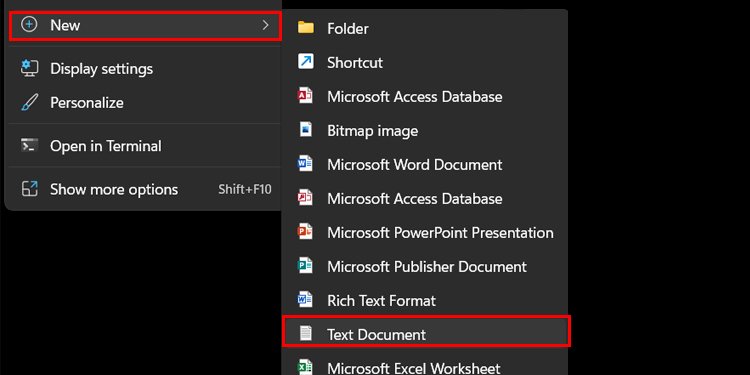750x375 pixels.
Task: Click the PowerPoint presentation icon
Action: click(x=305, y=232)
